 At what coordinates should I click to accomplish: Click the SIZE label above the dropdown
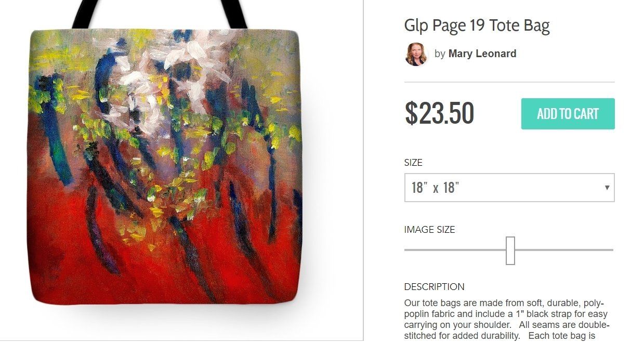click(413, 163)
